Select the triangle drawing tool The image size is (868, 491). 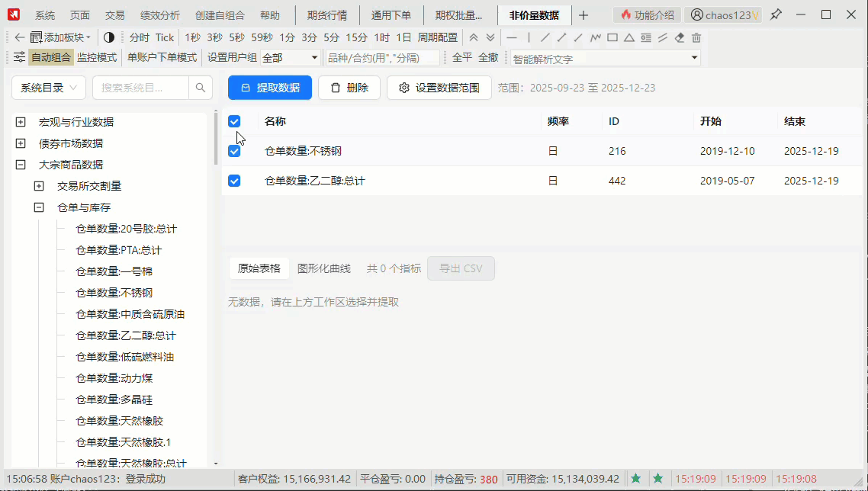[x=629, y=37]
